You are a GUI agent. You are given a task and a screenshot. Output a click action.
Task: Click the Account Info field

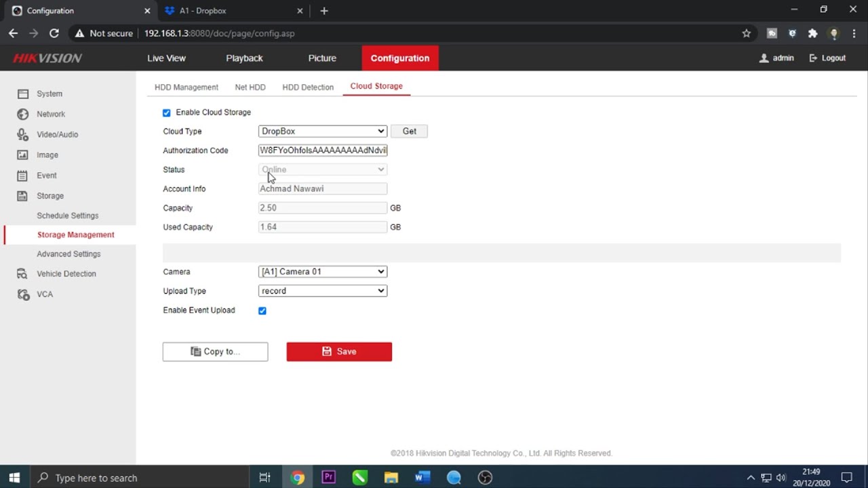(x=323, y=188)
